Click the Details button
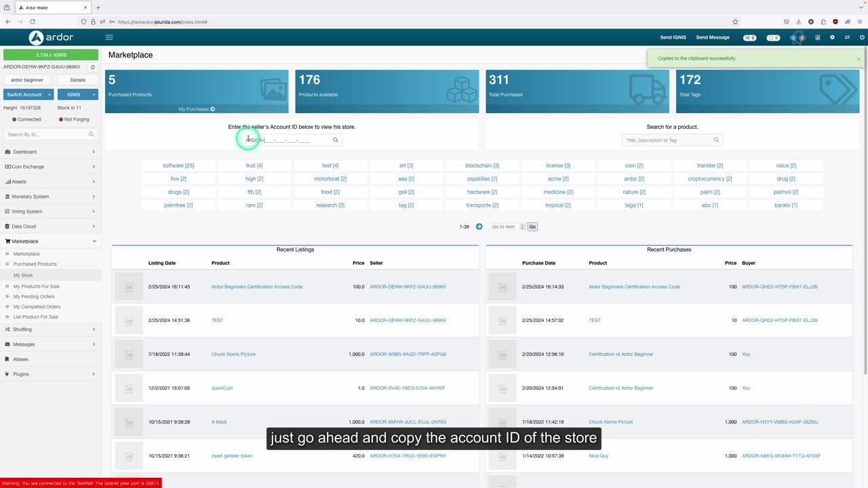This screenshot has height=488, width=868. pos(78,80)
